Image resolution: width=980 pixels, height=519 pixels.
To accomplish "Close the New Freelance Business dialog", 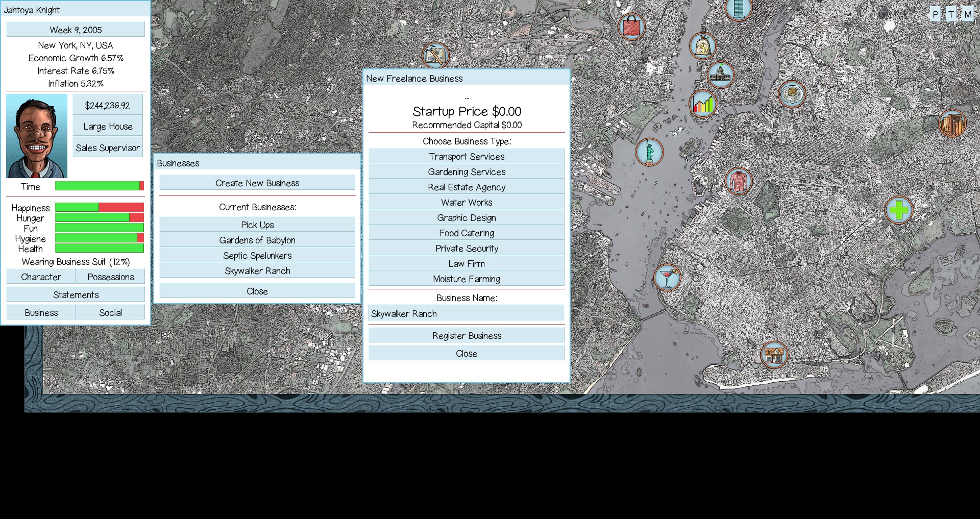I will click(467, 353).
